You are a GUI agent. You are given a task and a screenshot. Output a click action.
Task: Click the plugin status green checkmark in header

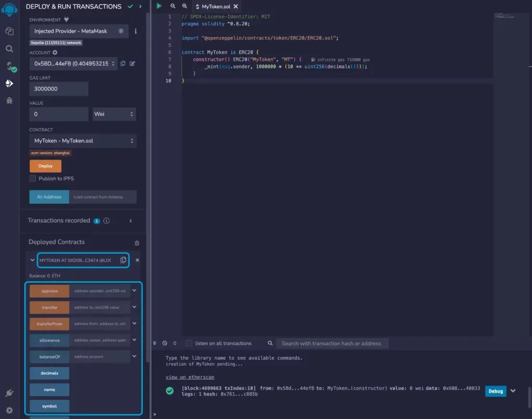(130, 6)
